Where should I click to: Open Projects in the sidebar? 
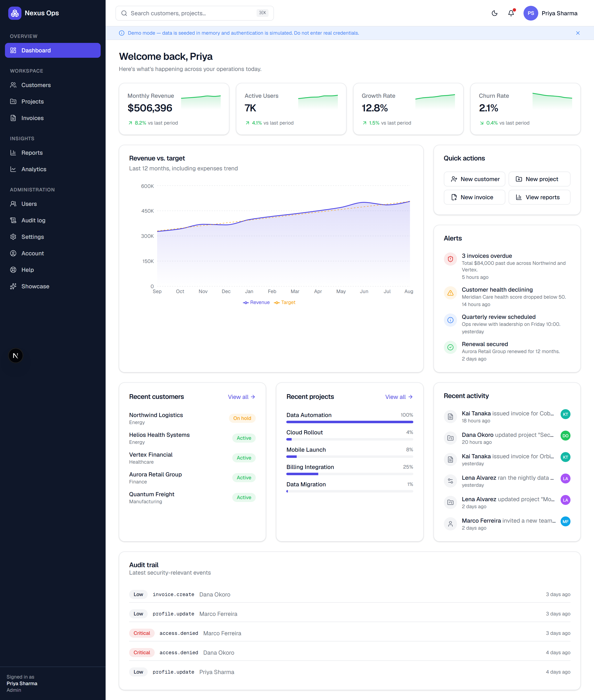pyautogui.click(x=53, y=101)
